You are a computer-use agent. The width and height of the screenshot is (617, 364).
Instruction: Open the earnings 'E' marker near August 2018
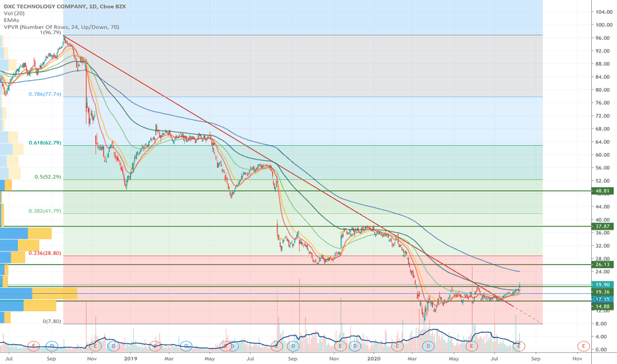click(x=34, y=346)
